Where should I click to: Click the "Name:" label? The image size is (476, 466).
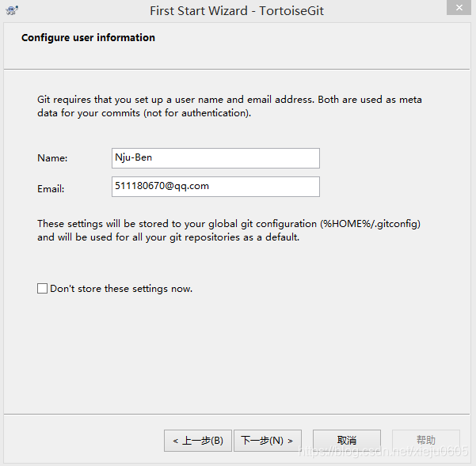[52, 158]
